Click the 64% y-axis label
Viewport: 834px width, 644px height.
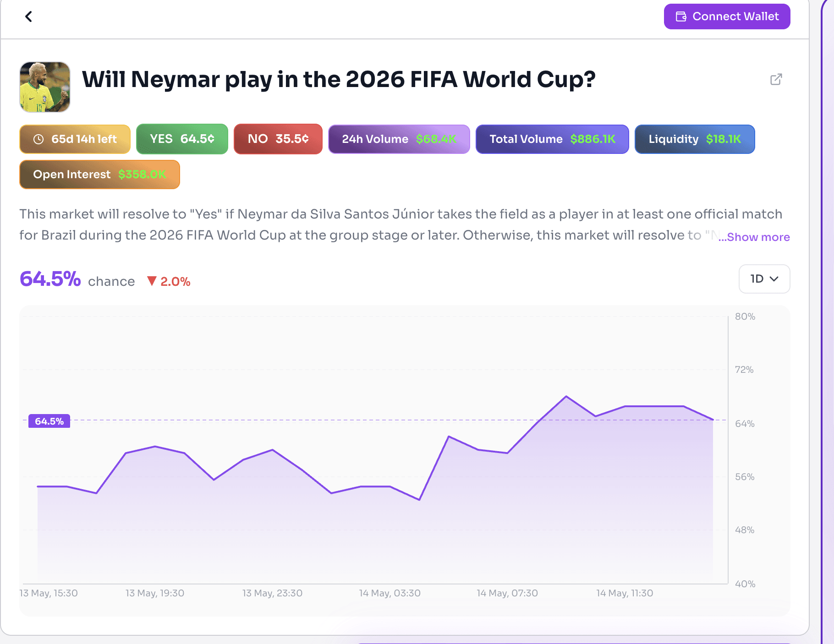745,424
